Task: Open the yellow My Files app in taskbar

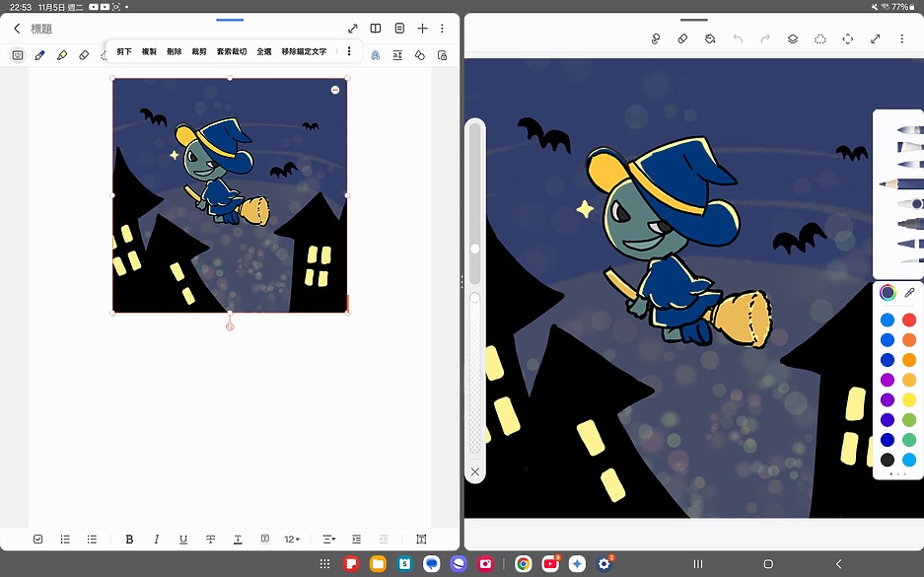Action: [378, 564]
